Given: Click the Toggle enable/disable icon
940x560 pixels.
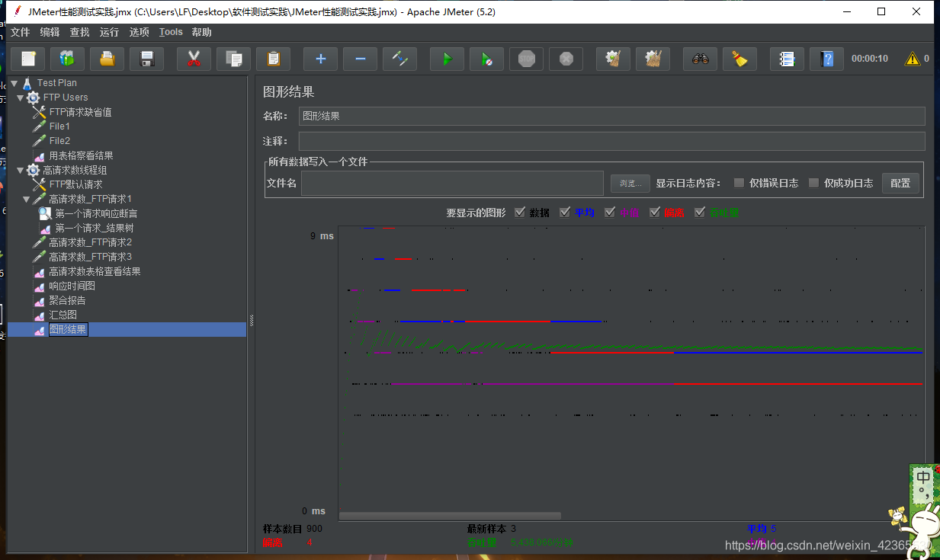Looking at the screenshot, I should [x=400, y=59].
